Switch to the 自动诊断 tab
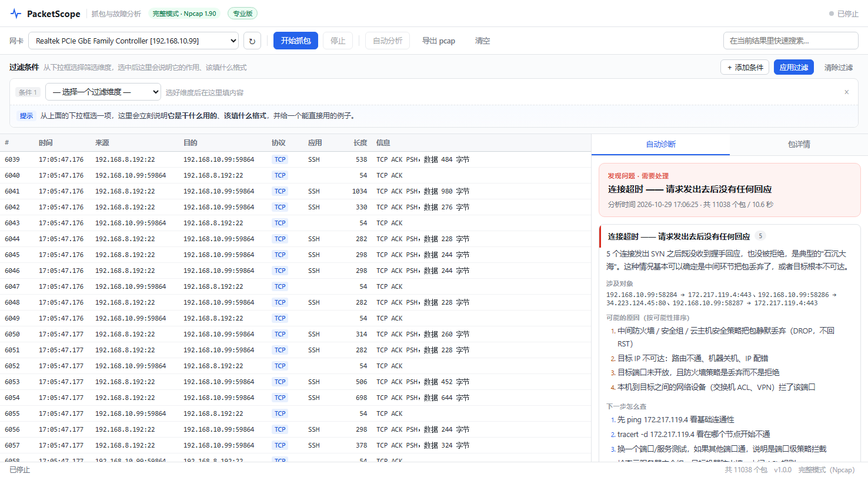 (661, 144)
